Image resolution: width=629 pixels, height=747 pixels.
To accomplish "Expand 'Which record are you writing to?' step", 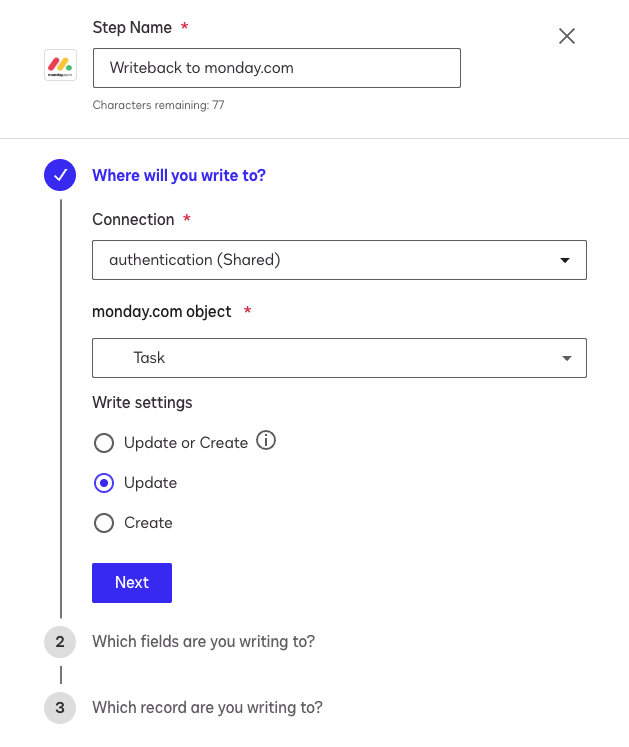I will click(x=207, y=708).
